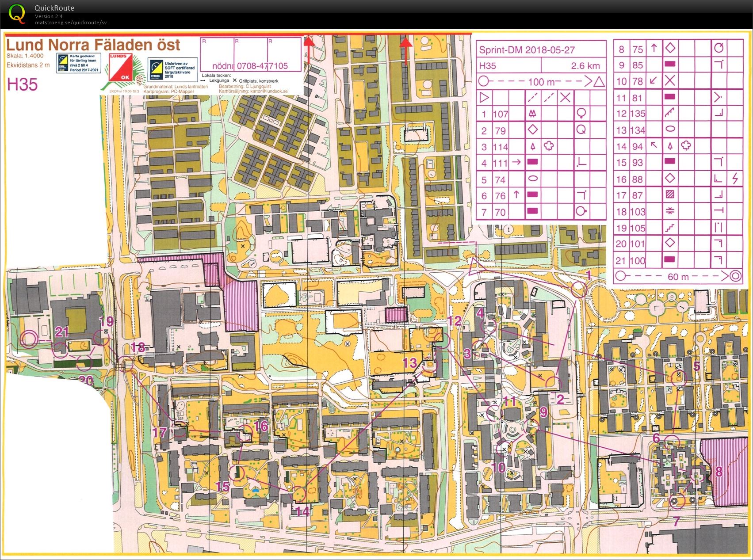Click control number 14 label on the map

[302, 511]
